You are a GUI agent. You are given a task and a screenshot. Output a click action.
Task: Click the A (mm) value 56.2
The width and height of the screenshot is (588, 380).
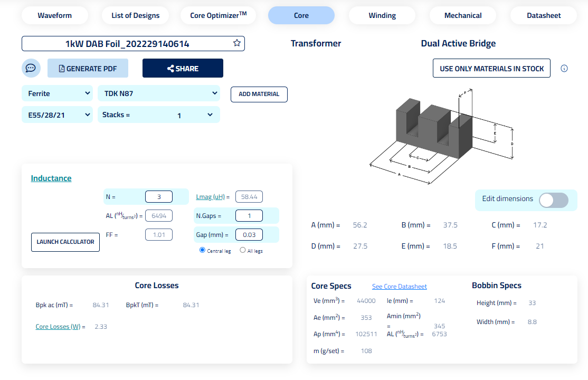(360, 225)
